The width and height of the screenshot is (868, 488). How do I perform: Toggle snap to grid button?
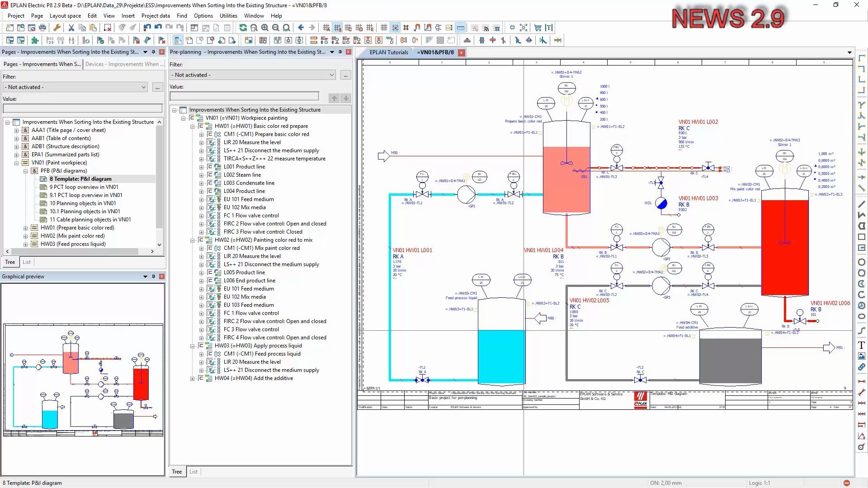click(395, 28)
